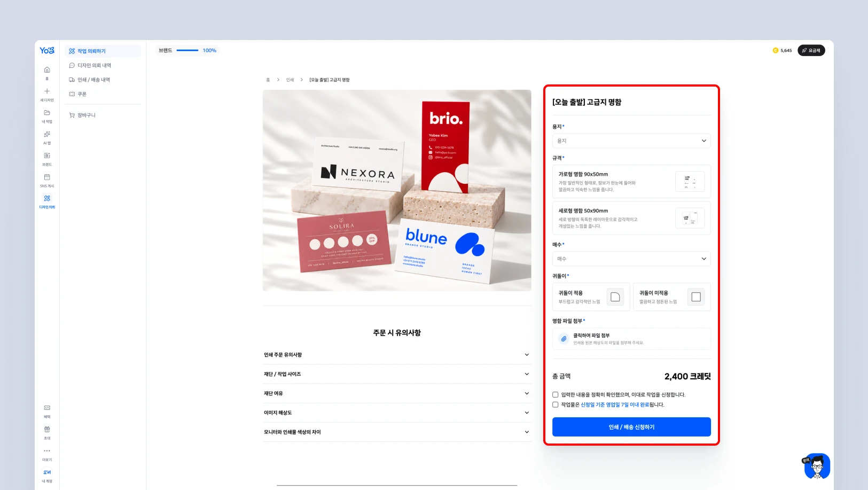Click the 요금제 plan button
Screen dimensions: 868x490
pyautogui.click(x=811, y=50)
